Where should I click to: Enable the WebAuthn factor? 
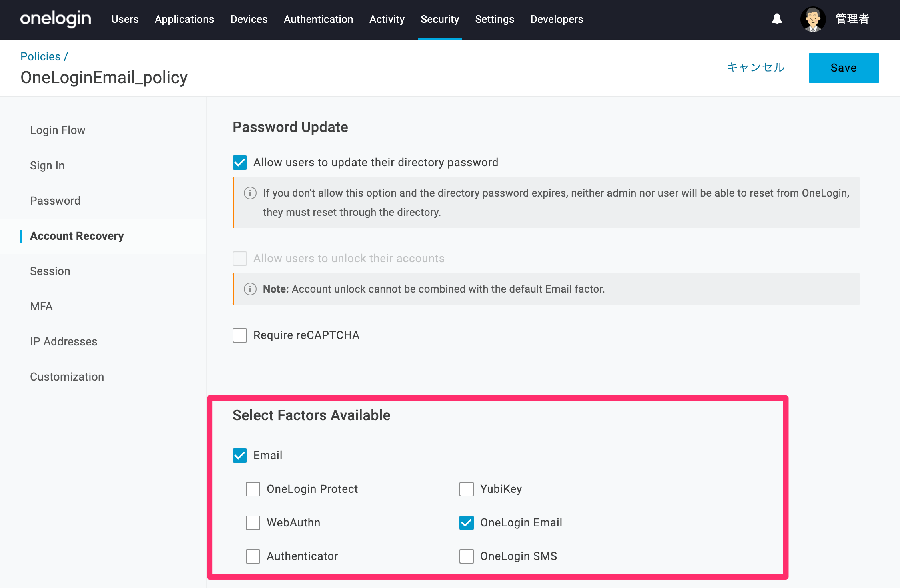[253, 523]
